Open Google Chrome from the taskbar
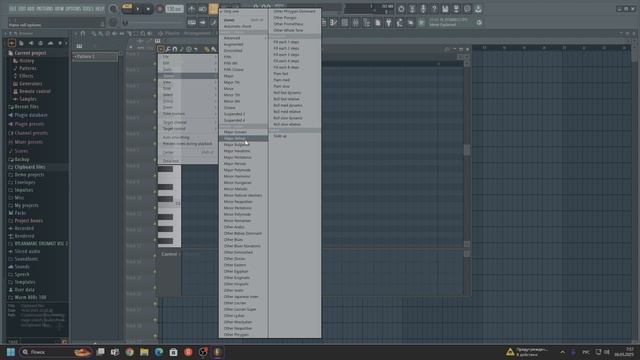 tap(129, 352)
